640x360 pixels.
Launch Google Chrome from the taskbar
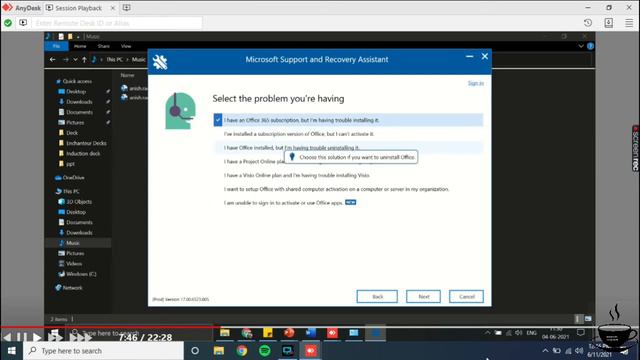[x=242, y=351]
